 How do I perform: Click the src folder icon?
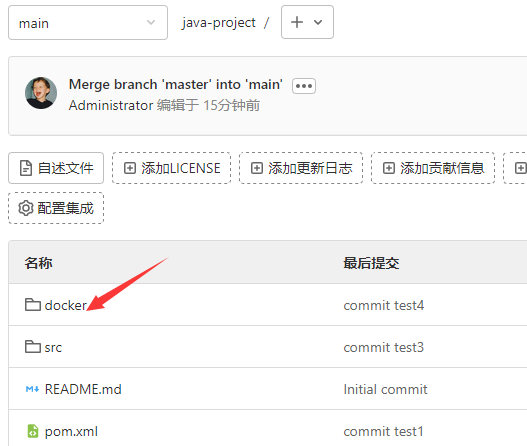click(33, 347)
